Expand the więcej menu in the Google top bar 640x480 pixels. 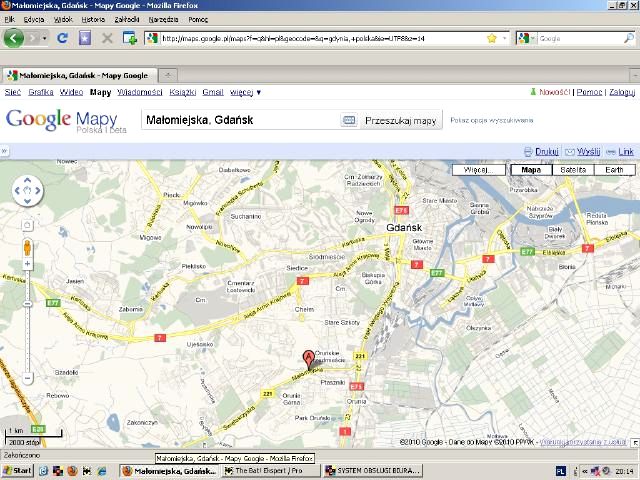coord(245,92)
